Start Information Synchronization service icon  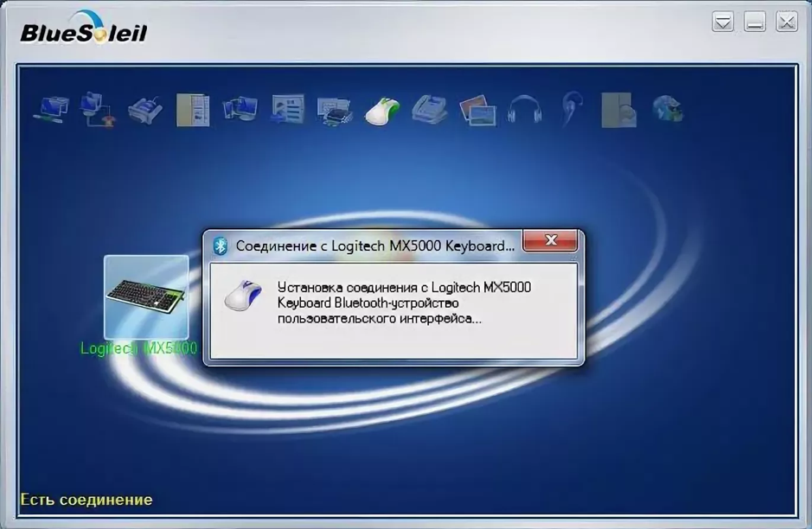(x=240, y=109)
